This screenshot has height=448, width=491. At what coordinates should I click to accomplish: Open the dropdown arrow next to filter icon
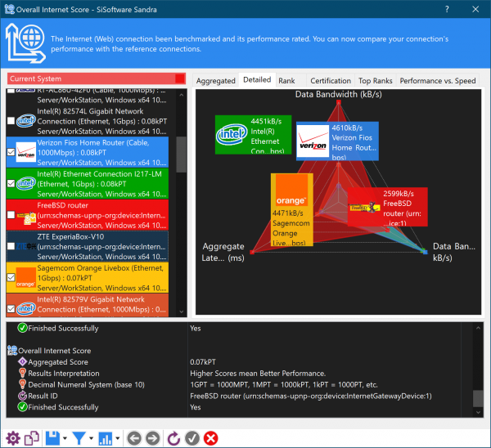pos(91,438)
